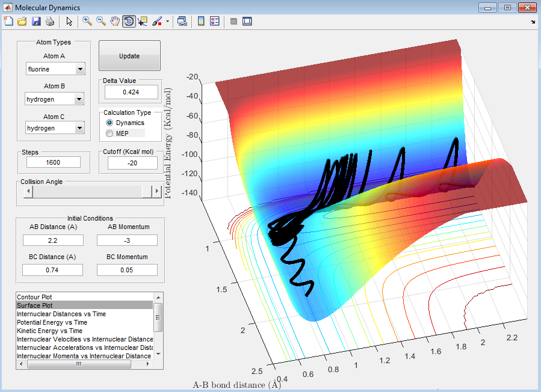
Task: Toggle the Rotate 3D tool
Action: coord(129,21)
